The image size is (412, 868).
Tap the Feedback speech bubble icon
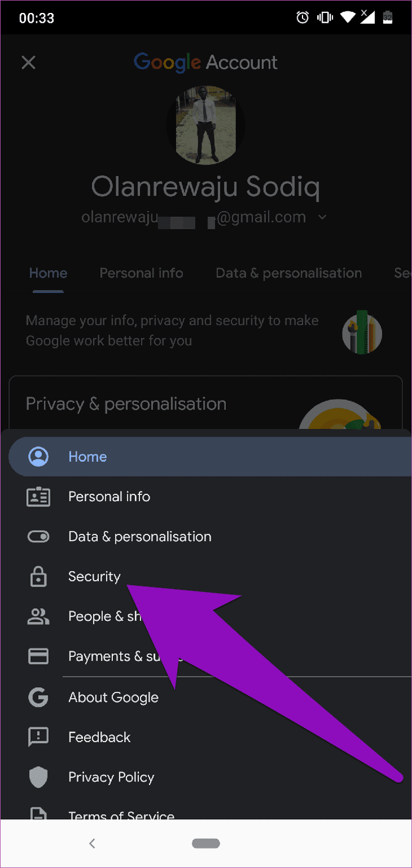[39, 737]
